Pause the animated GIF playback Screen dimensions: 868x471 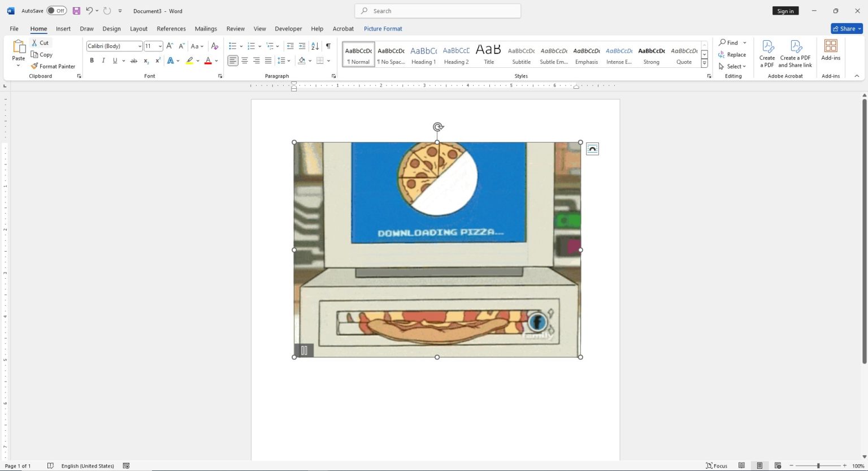pos(304,351)
